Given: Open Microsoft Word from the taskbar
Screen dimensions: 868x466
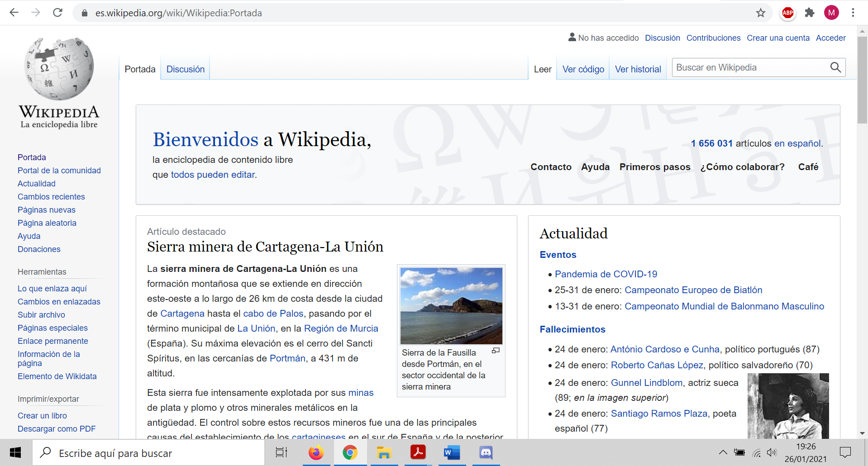Looking at the screenshot, I should [x=452, y=452].
